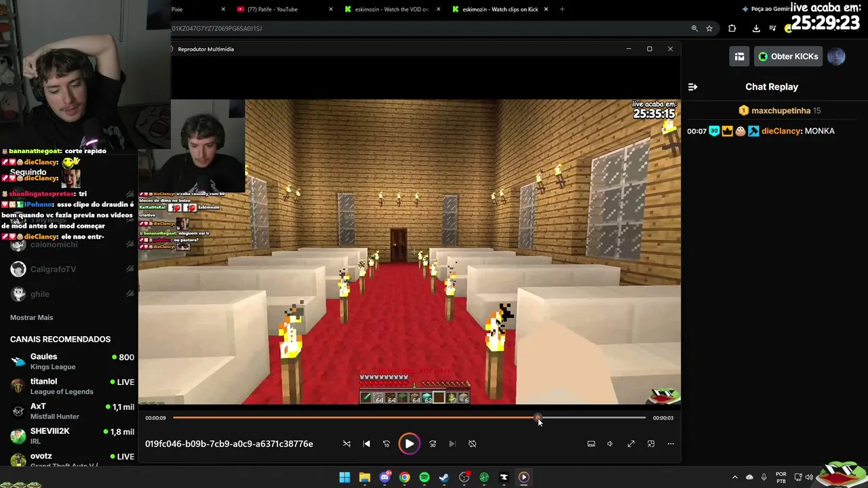Open Google Chrome from the taskbar

pyautogui.click(x=404, y=477)
